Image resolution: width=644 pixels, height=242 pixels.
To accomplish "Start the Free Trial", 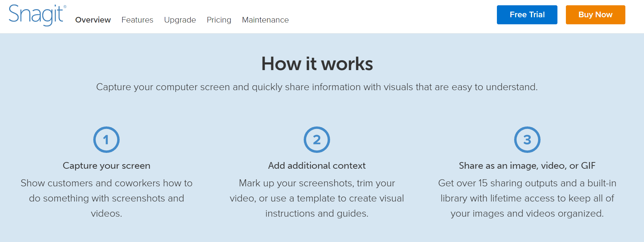I will (x=527, y=15).
